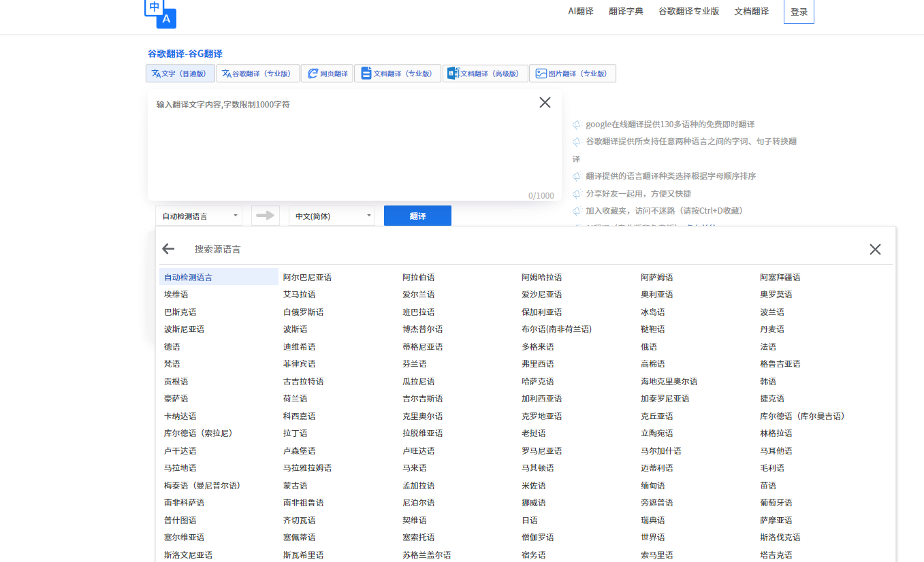Open AI翻译 in top navigation
The height and width of the screenshot is (562, 924).
pyautogui.click(x=581, y=12)
